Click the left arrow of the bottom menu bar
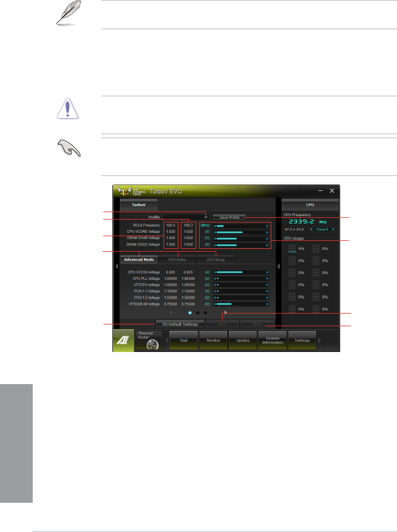397x532 pixels. click(167, 341)
